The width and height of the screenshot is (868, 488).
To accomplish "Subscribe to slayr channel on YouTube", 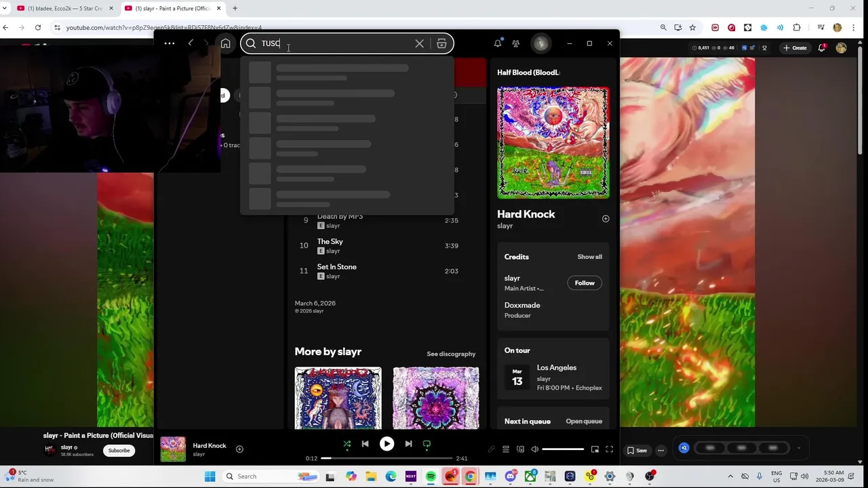I will point(119,451).
